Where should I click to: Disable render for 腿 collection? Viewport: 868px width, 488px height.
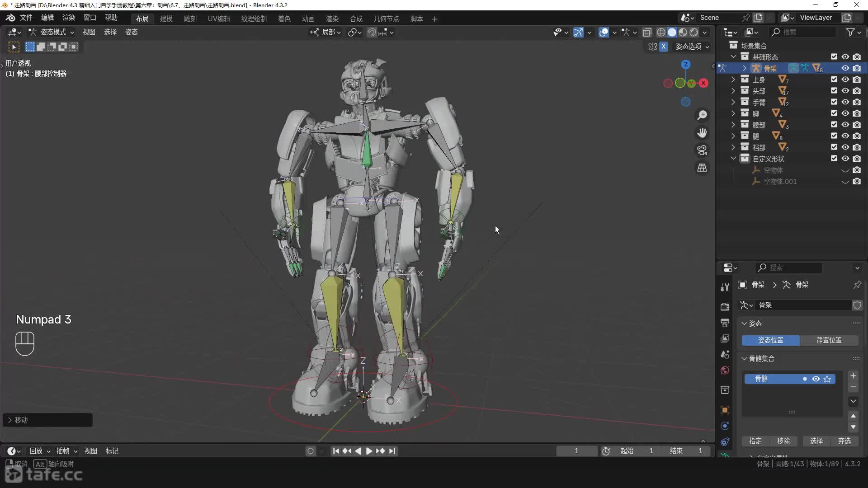tap(857, 136)
